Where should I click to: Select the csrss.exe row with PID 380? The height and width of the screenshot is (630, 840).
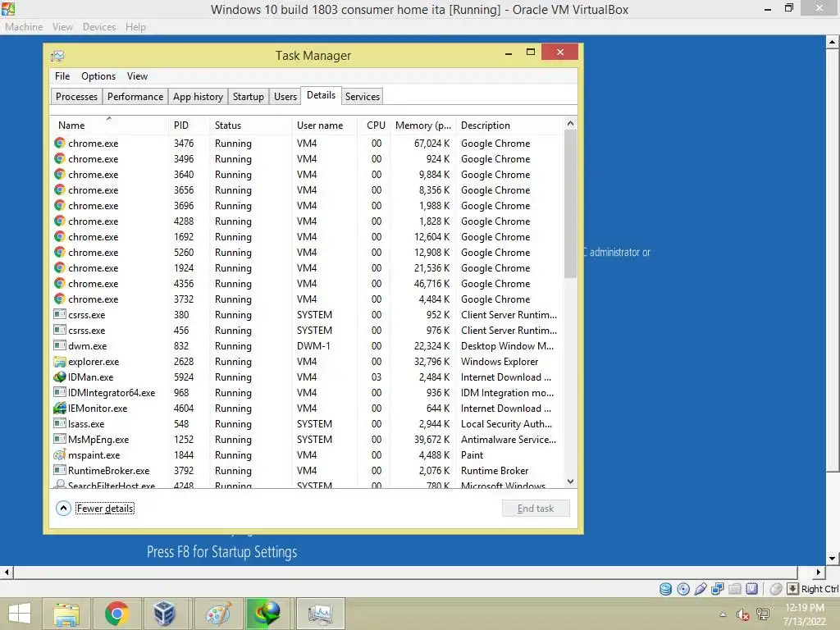[x=308, y=315]
